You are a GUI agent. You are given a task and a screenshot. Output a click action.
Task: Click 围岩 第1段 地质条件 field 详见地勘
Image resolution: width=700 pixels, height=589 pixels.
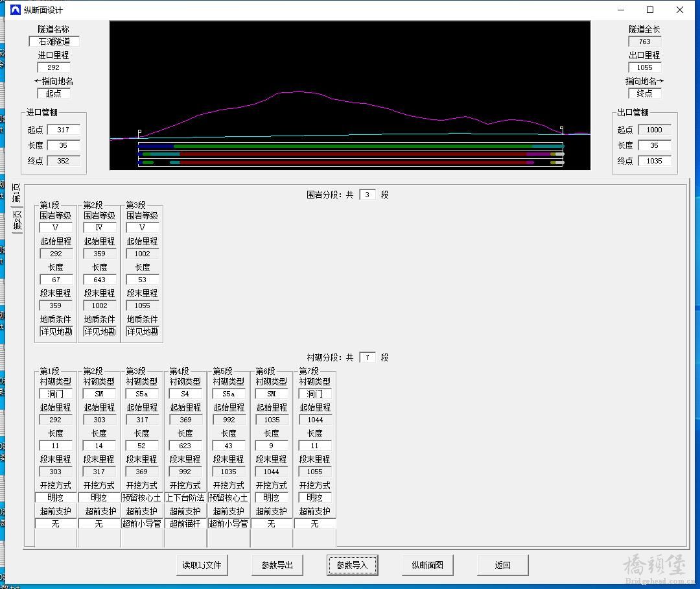[56, 331]
